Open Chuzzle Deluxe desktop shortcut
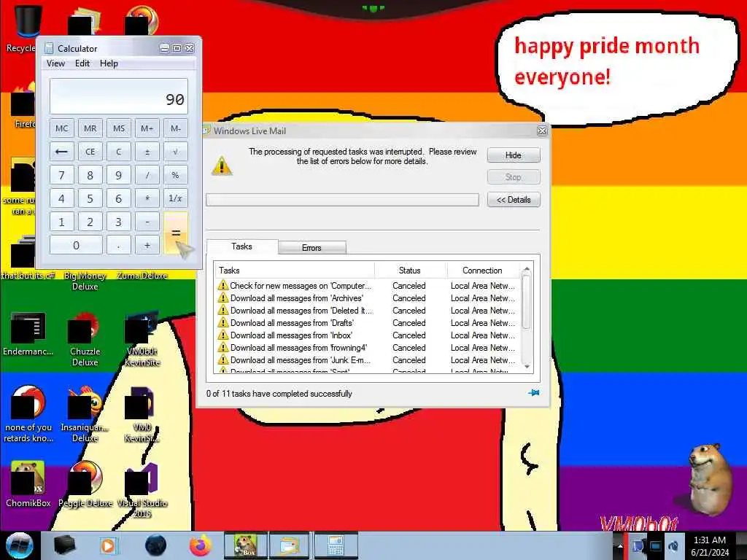Screen dimensions: 747x560 [85, 339]
